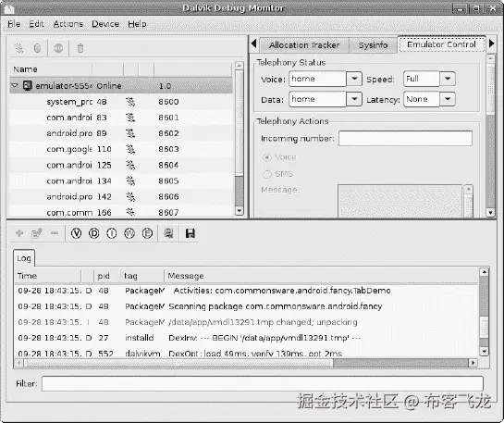Open the Help menu
The width and height of the screenshot is (504, 423).
pos(137,24)
